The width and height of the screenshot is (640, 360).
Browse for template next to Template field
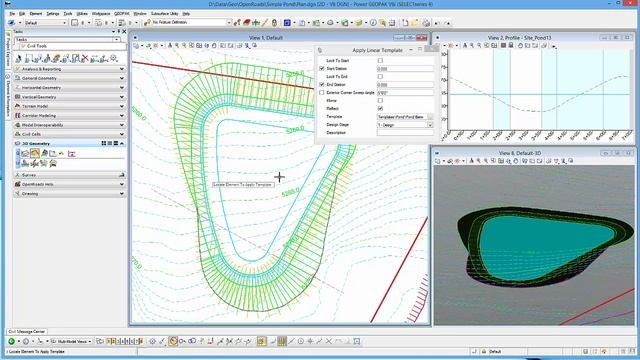coord(430,117)
